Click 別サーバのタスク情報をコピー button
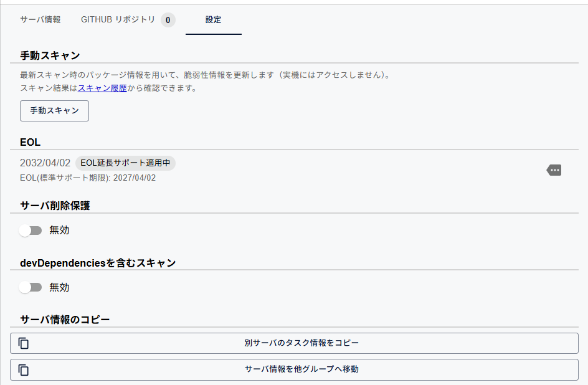This screenshot has height=385, width=588. [294, 343]
